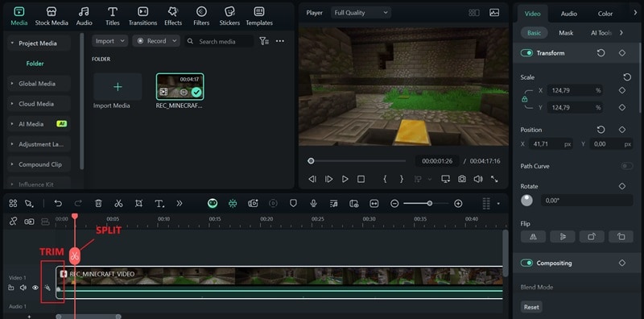Add a keyframe for Transform
This screenshot has height=319, width=644.
(621, 53)
